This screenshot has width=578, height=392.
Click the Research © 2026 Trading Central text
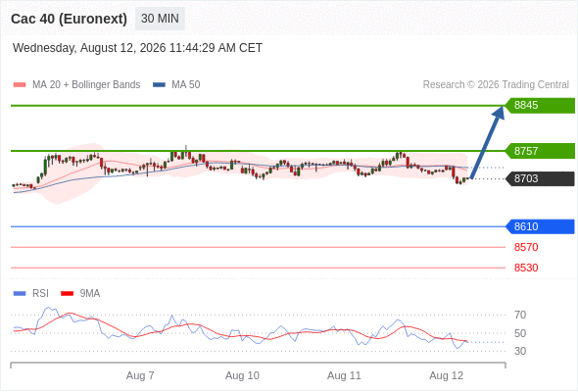496,85
